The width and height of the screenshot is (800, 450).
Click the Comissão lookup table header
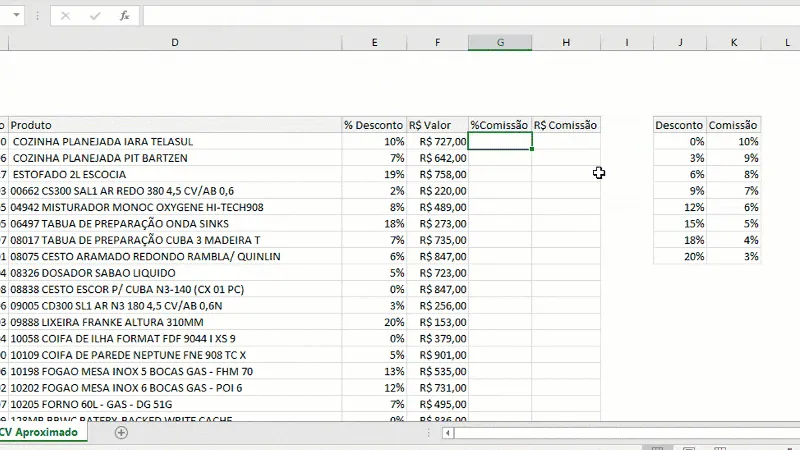734,125
